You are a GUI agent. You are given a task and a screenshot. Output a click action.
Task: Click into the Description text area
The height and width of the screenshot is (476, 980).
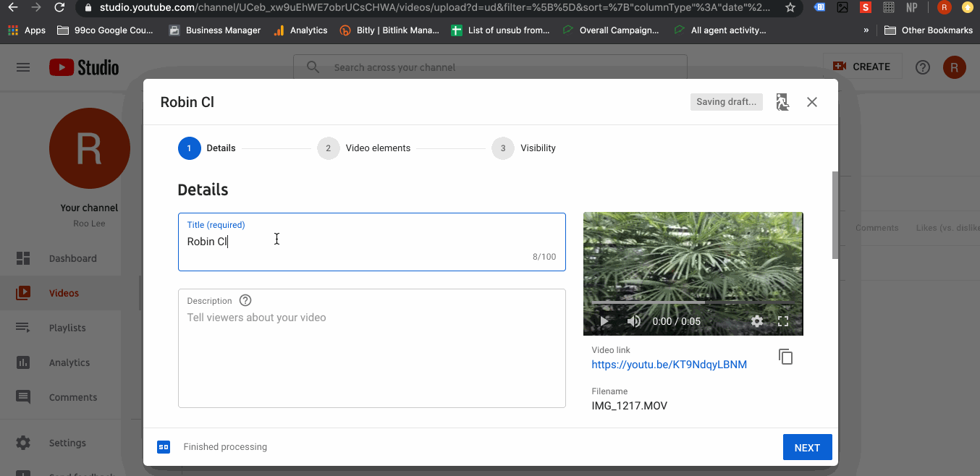(372, 348)
